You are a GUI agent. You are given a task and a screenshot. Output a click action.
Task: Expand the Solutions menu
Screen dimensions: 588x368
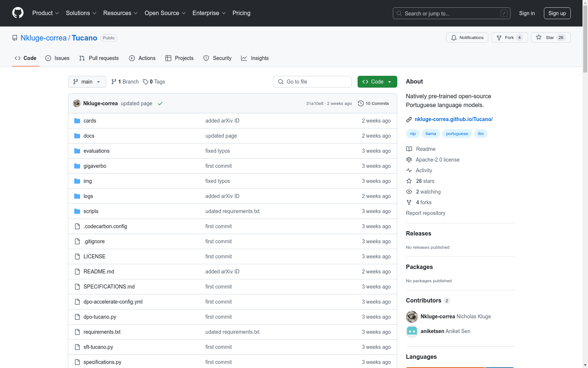point(81,13)
